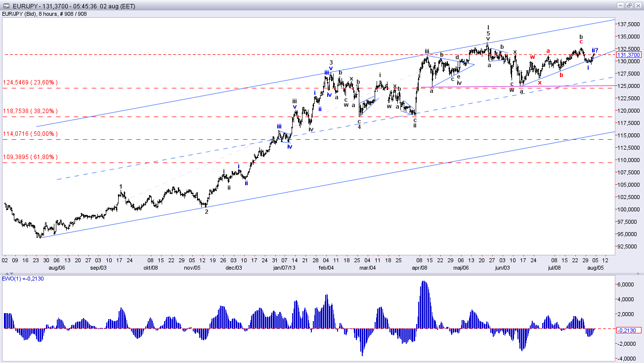Click the 125,0000 price axis label

click(630, 86)
